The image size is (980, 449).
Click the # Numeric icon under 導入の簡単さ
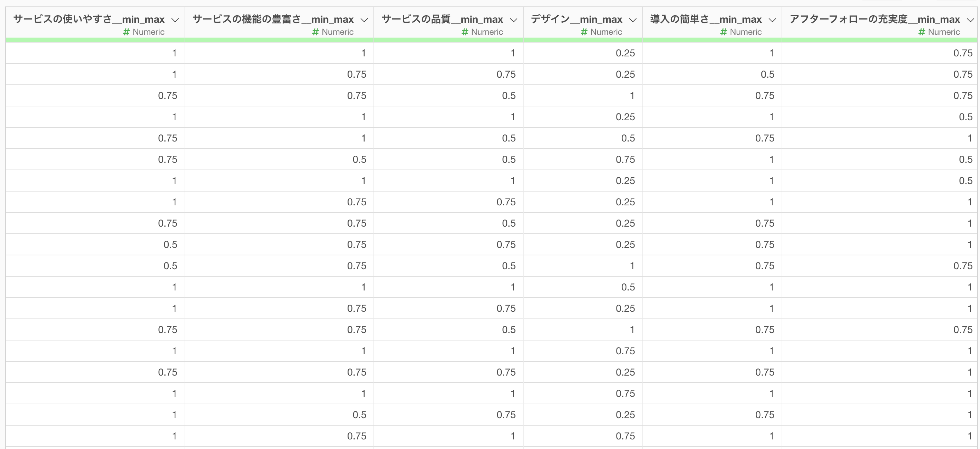point(723,32)
